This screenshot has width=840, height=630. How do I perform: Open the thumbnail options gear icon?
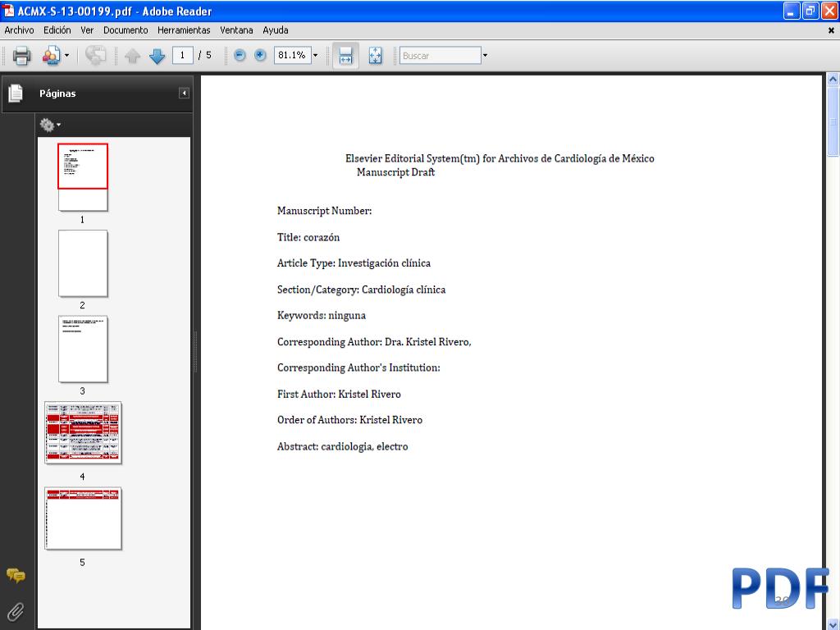(47, 125)
